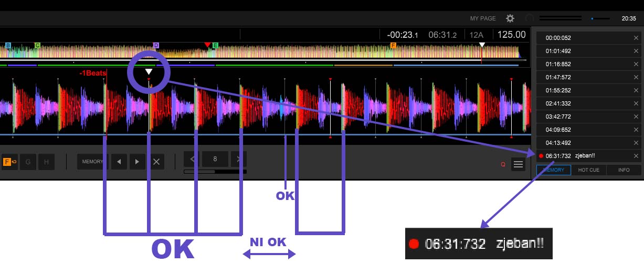Click the MEMORY cue button

click(92, 162)
